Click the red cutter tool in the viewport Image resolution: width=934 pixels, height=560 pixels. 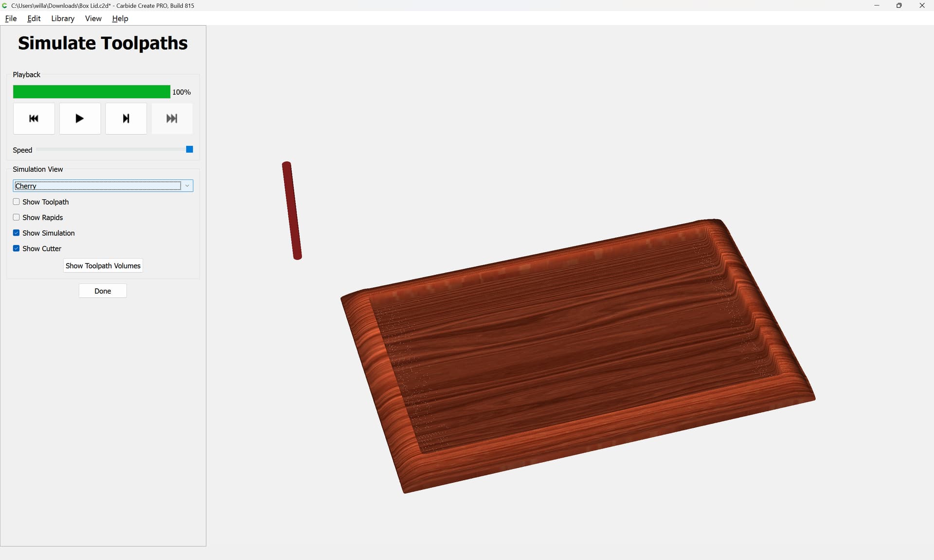292,210
